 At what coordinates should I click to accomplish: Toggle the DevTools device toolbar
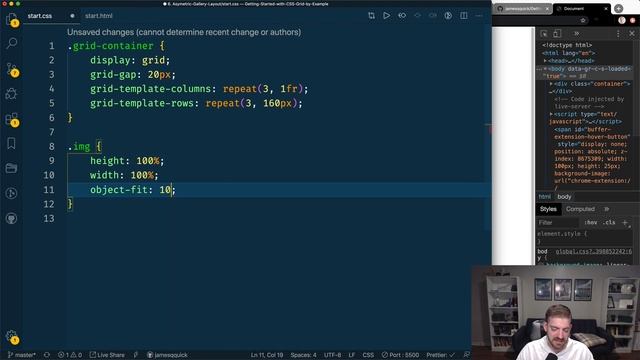[x=557, y=33]
